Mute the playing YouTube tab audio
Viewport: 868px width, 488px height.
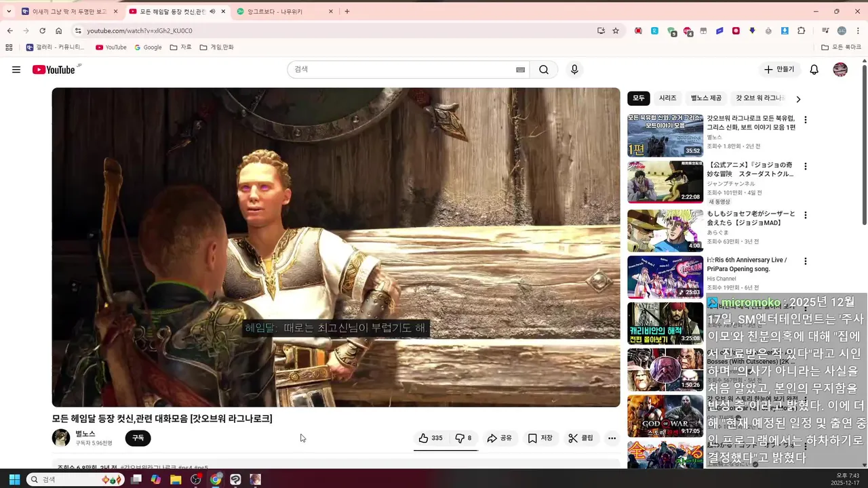[x=213, y=12]
